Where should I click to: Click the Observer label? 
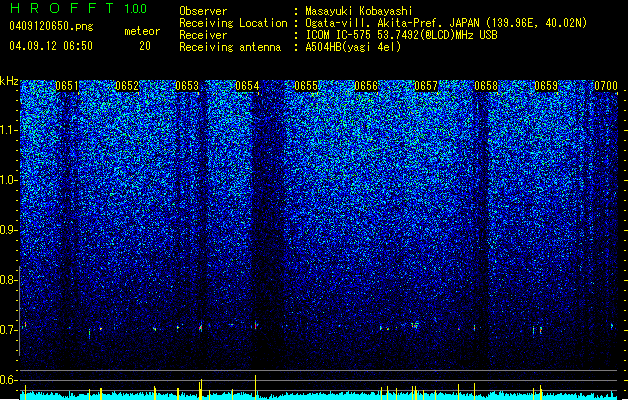(203, 11)
